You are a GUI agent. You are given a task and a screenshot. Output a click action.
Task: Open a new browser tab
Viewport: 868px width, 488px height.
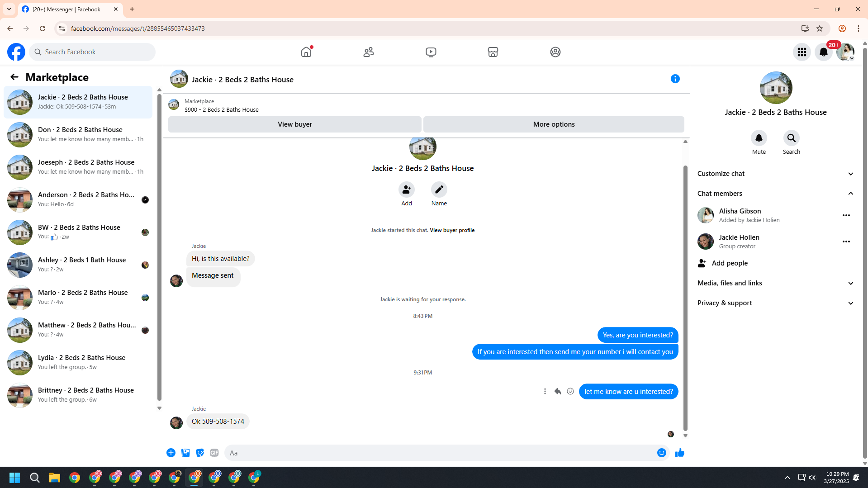132,9
